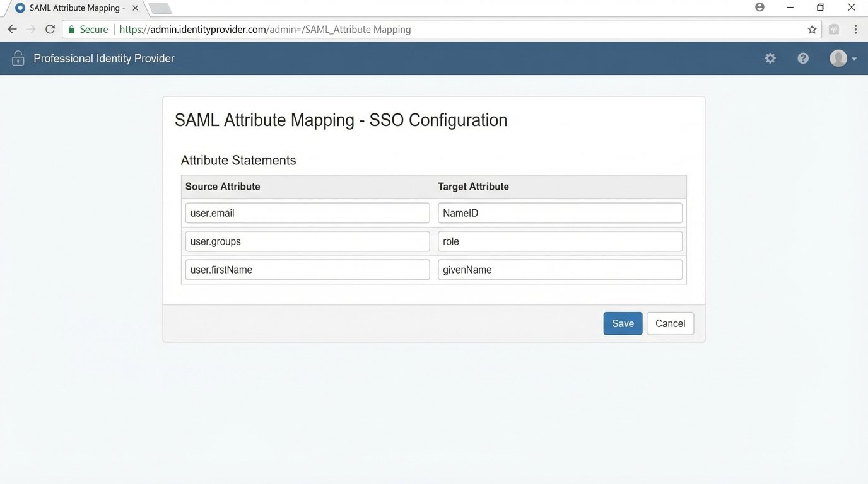Expand the forward navigation arrow control
Screen dimensions: 868x484
click(x=31, y=29)
